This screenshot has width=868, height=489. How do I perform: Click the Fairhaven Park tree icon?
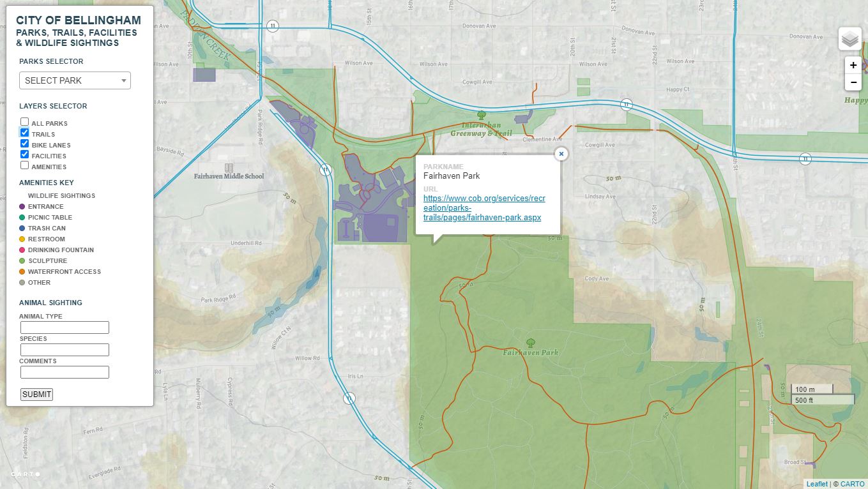529,343
